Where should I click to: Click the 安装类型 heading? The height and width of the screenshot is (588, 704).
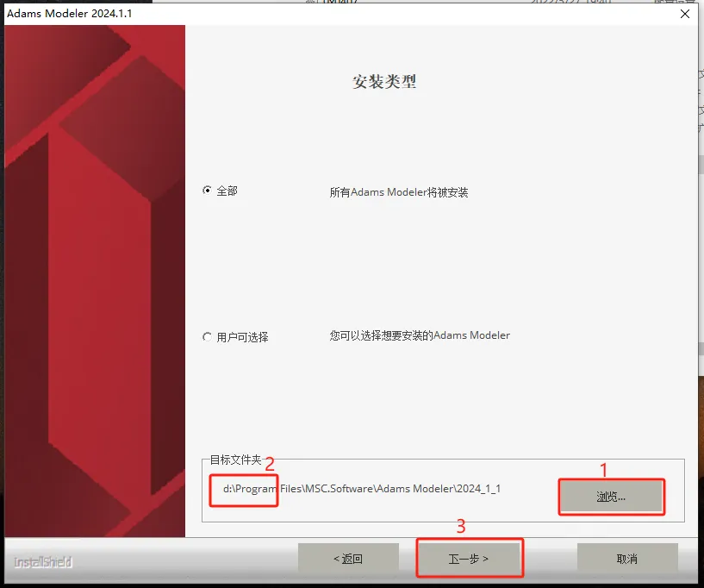[x=384, y=81]
